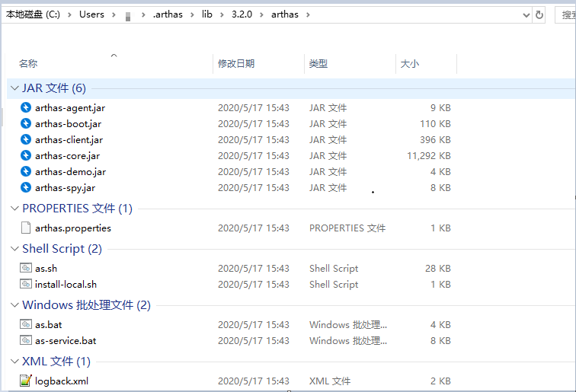The height and width of the screenshot is (392, 576).
Task: Select the arthas-client.jar file name
Action: click(69, 140)
